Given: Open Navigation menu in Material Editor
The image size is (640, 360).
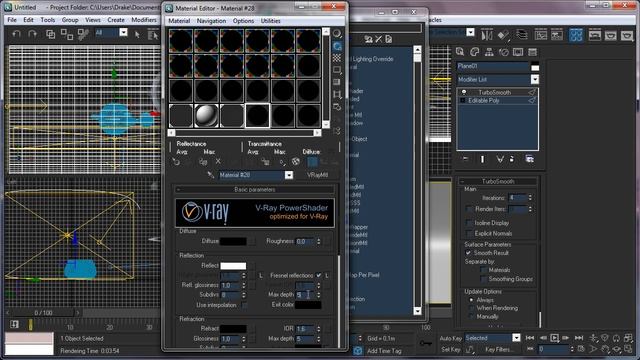Looking at the screenshot, I should click(211, 21).
